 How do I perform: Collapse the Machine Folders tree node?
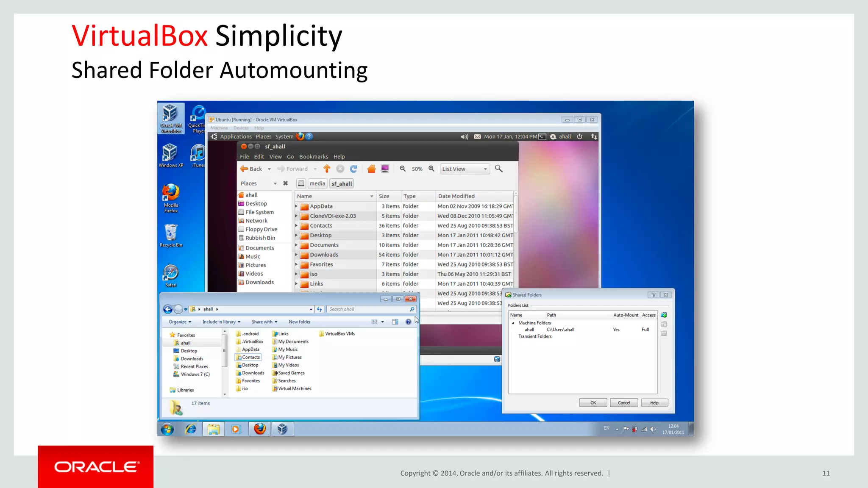click(513, 323)
